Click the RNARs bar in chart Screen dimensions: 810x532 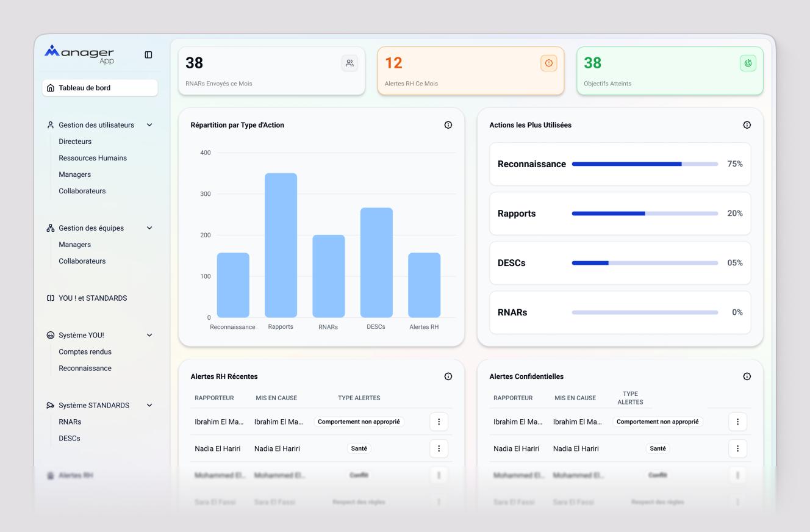(329, 276)
